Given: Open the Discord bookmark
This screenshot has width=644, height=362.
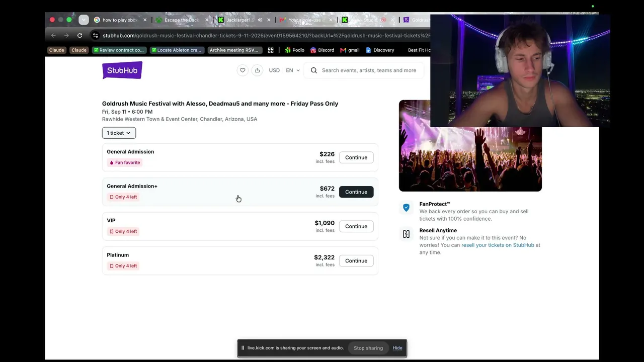Looking at the screenshot, I should (322, 50).
